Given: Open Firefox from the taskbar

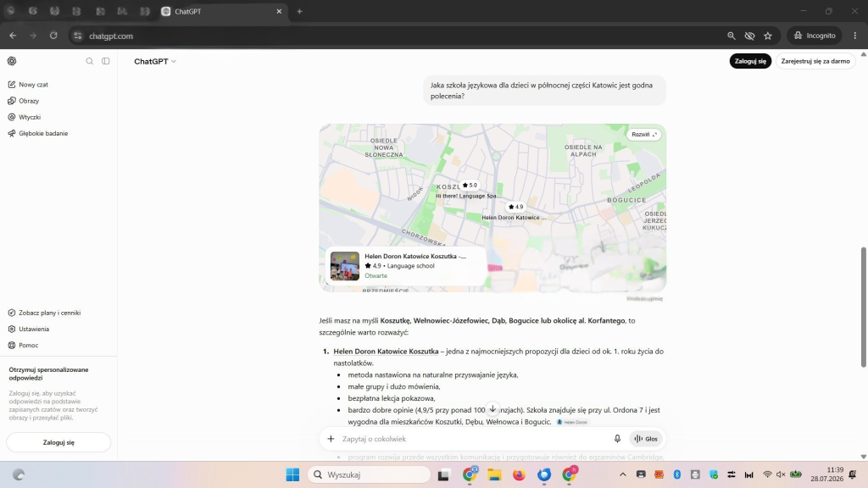Looking at the screenshot, I should click(x=519, y=474).
